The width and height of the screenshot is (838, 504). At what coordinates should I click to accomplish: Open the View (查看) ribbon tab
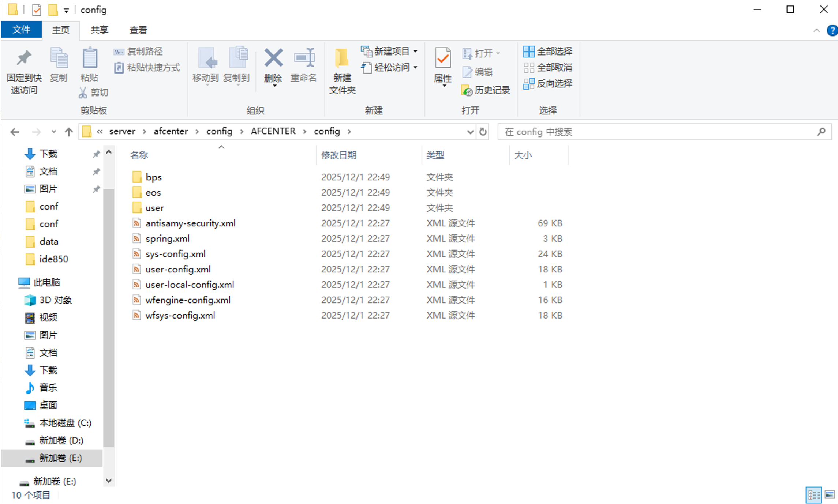pos(138,30)
